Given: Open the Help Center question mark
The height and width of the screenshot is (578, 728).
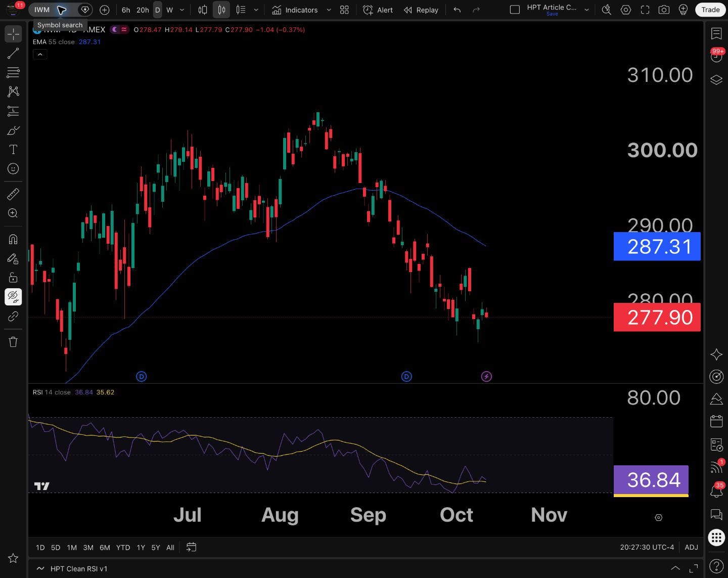Looking at the screenshot, I should 716,566.
